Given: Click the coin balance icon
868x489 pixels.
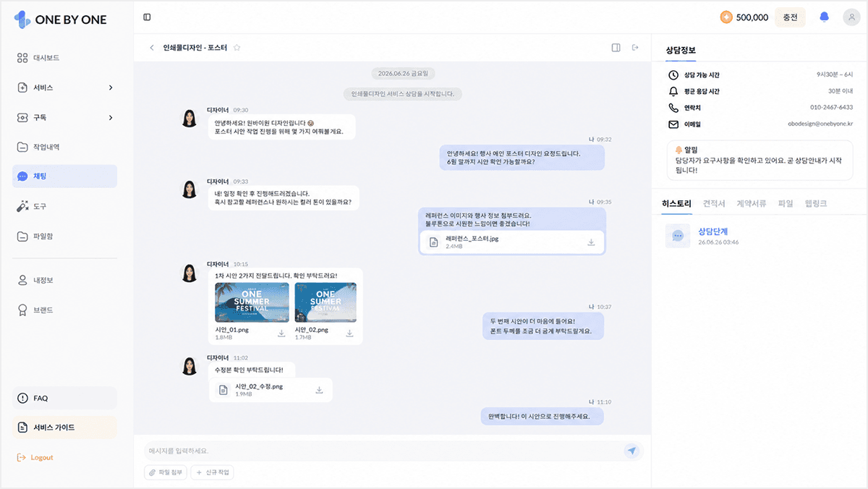Looking at the screenshot, I should (x=726, y=17).
